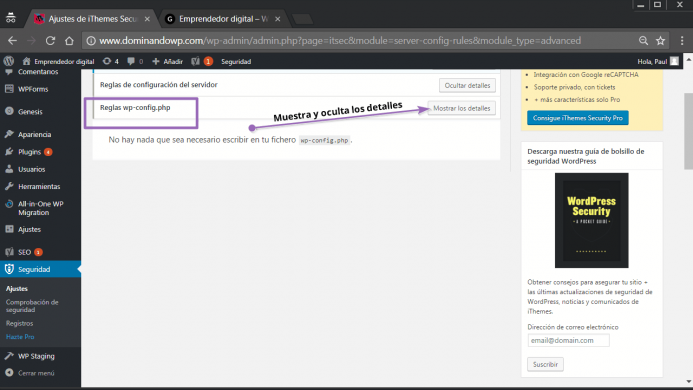Click the WordPress Security pocket guide cover
693x390 pixels.
591,220
